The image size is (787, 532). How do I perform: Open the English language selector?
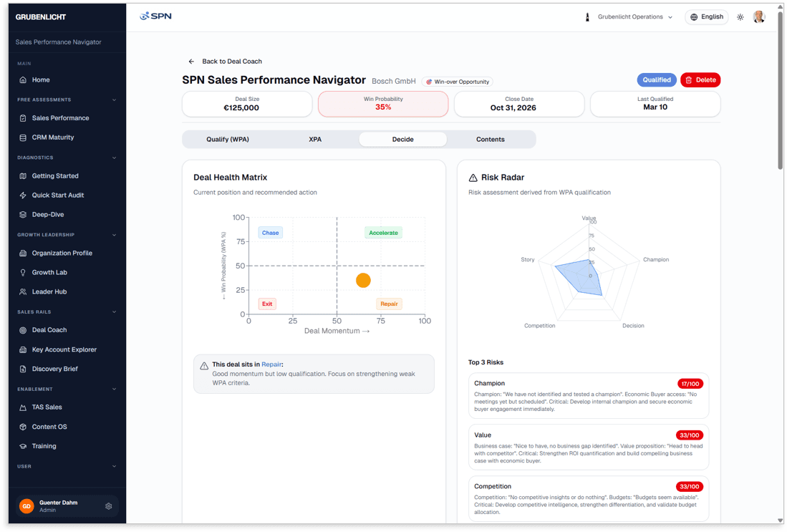(706, 17)
